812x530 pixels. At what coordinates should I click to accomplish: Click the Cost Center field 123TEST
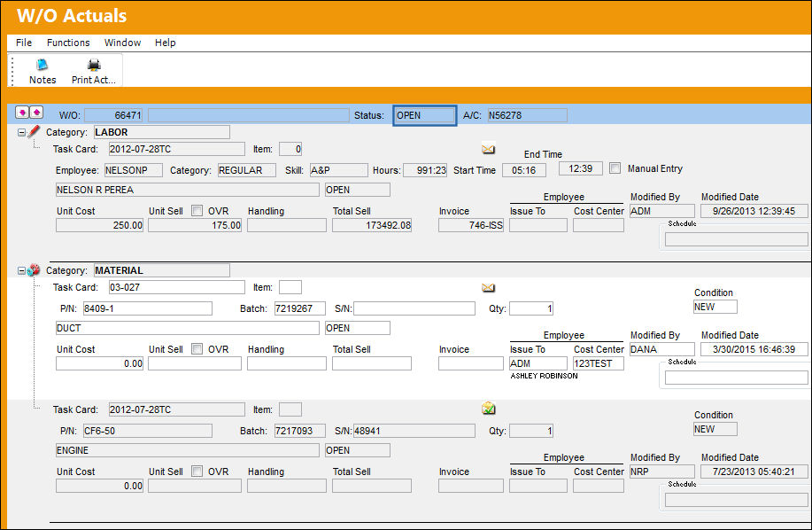tap(598, 363)
